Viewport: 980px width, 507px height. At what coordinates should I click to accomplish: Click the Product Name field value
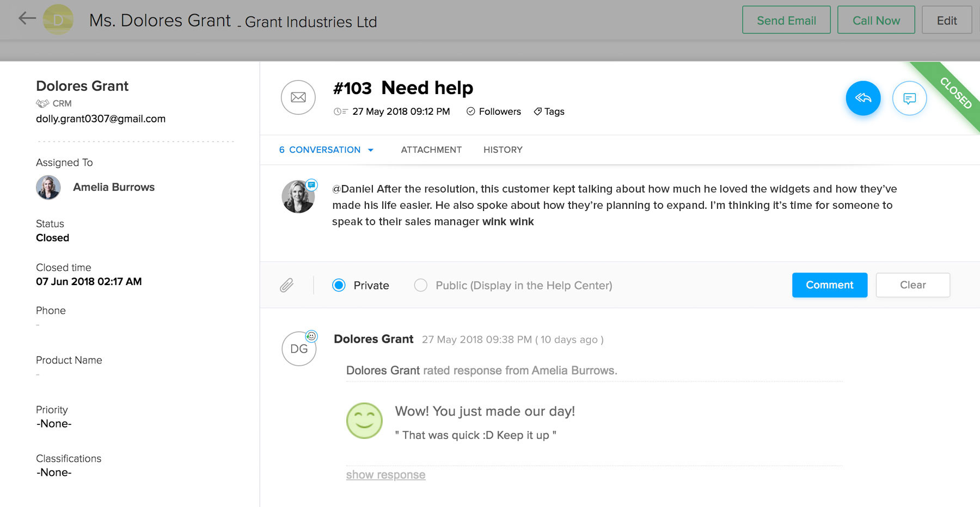[38, 375]
